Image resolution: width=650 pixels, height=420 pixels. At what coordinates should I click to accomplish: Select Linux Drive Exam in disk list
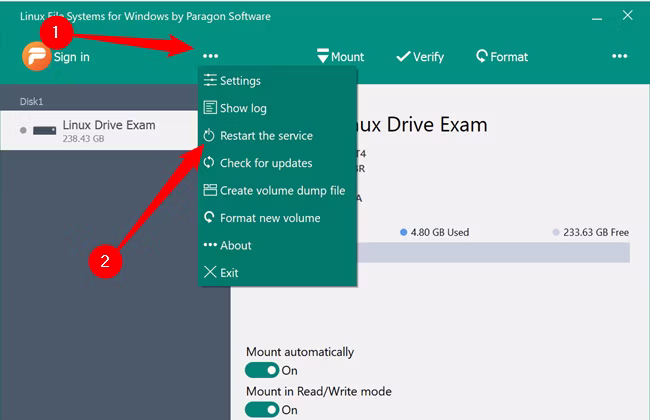pyautogui.click(x=99, y=130)
